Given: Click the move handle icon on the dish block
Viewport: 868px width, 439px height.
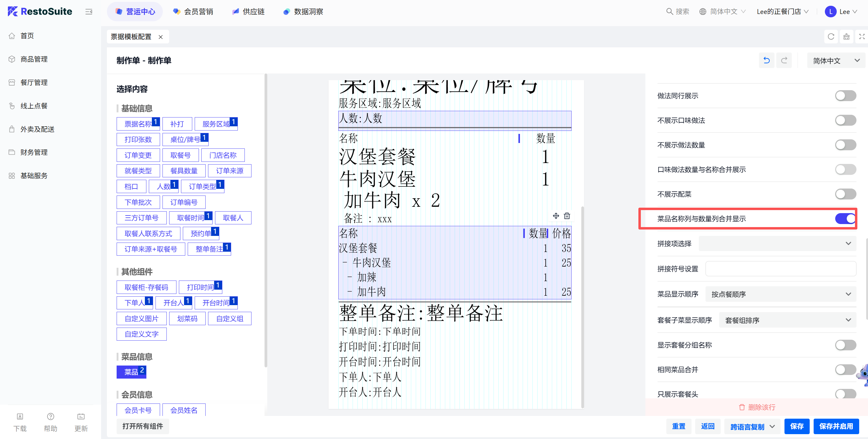Looking at the screenshot, I should click(x=556, y=216).
